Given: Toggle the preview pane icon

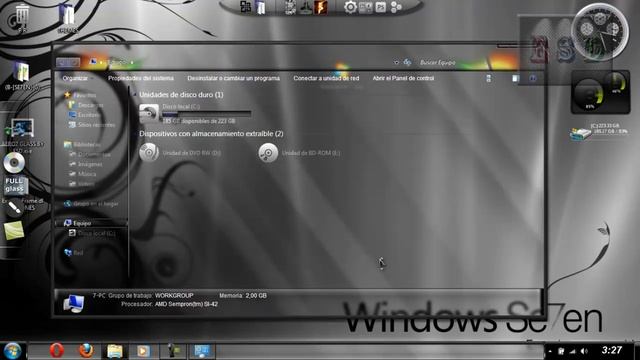Looking at the screenshot, I should coord(516,78).
